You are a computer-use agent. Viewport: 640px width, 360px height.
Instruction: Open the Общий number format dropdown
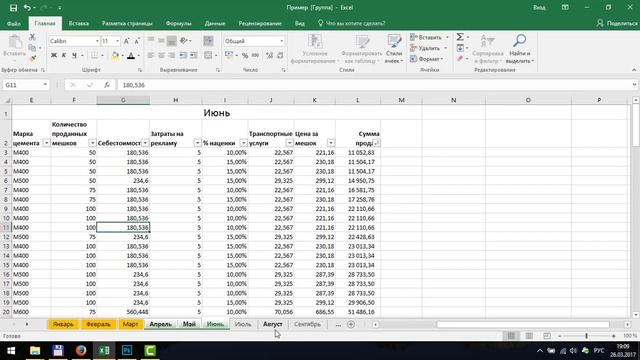[282, 41]
